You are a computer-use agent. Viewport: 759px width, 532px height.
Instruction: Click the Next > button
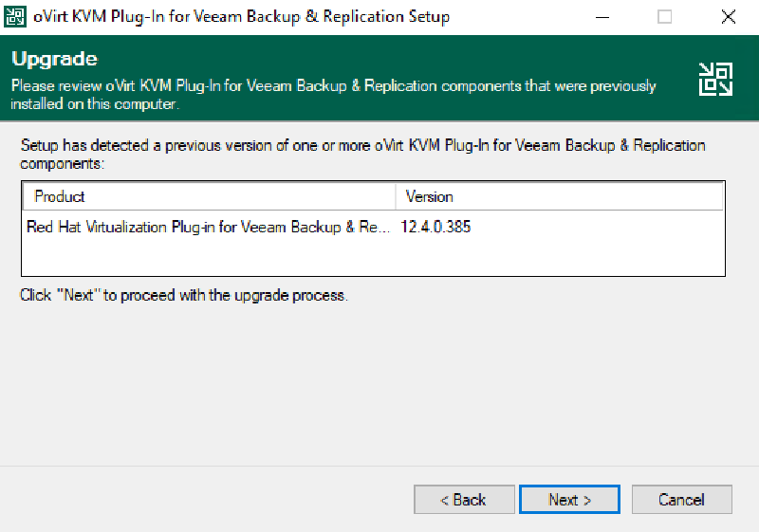pos(569,499)
